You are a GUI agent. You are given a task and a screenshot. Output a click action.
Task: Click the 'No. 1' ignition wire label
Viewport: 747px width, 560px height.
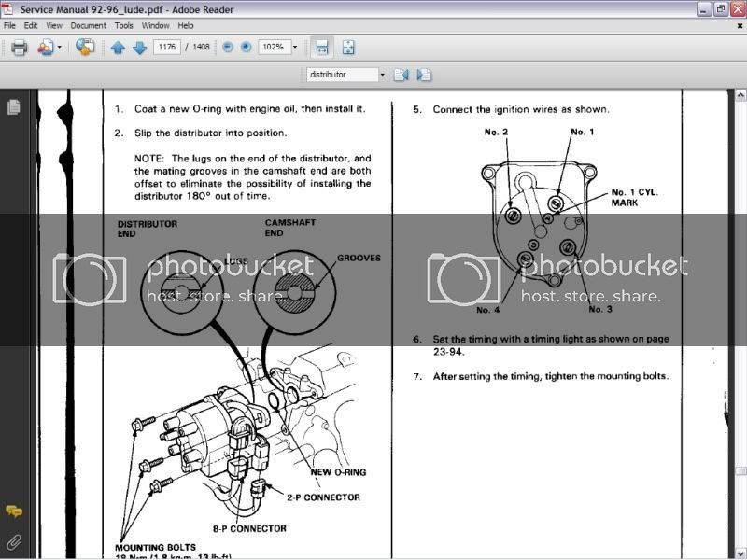pos(582,132)
